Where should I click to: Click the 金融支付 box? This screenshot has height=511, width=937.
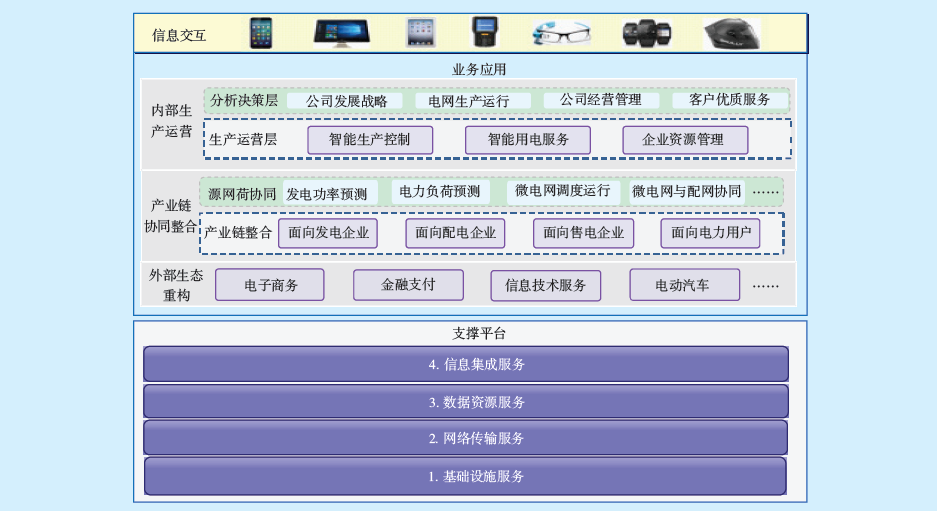click(x=408, y=285)
